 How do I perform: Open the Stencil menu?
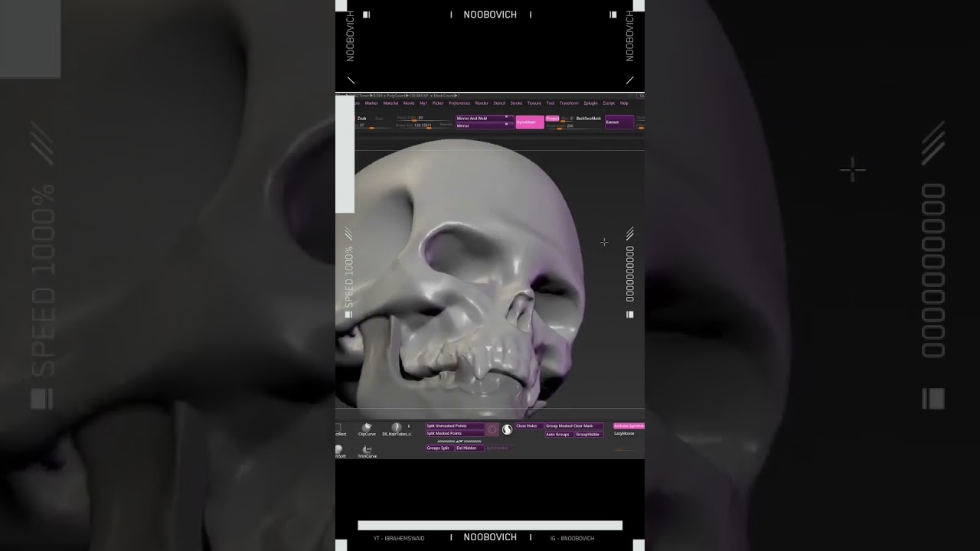click(499, 103)
